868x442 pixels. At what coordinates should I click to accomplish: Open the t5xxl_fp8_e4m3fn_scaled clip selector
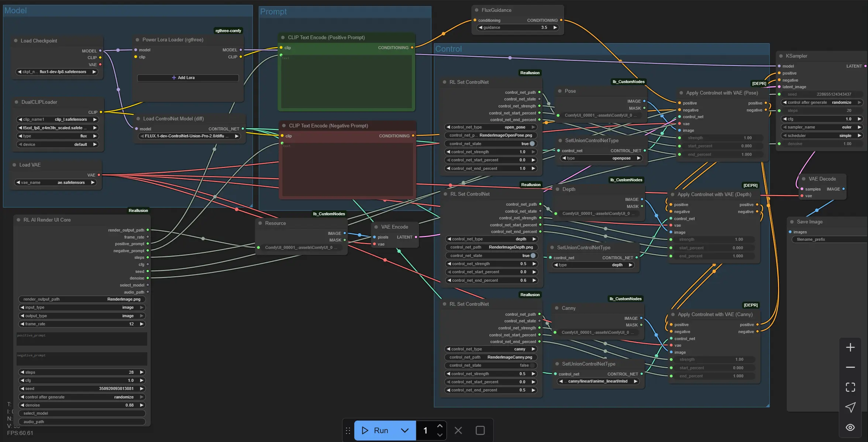(58, 128)
